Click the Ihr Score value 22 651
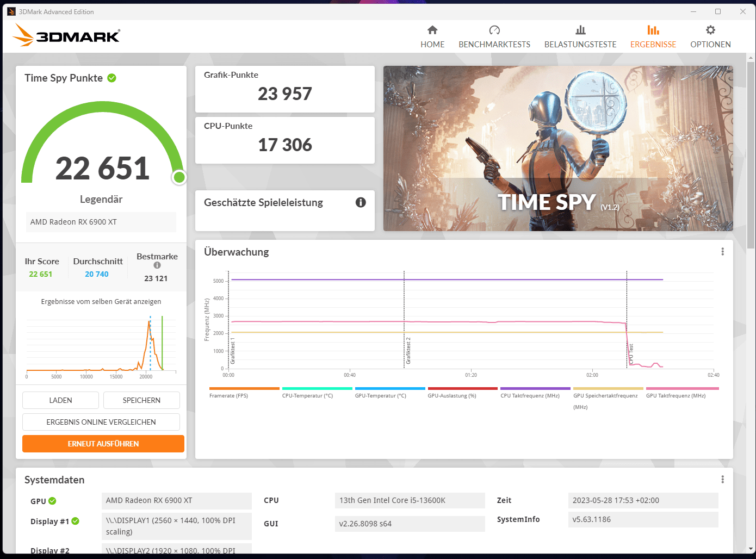756x559 pixels. click(x=41, y=274)
